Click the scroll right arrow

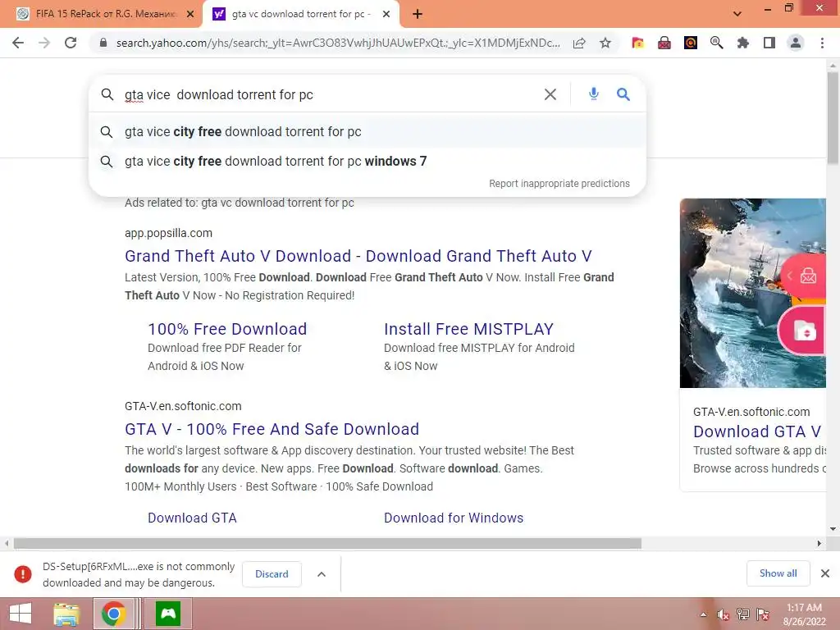point(819,543)
